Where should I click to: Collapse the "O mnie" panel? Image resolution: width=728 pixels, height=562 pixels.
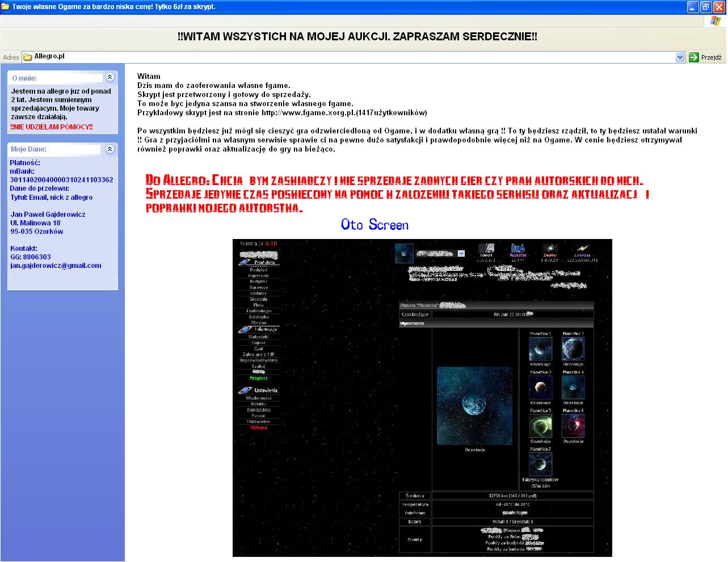click(x=110, y=77)
